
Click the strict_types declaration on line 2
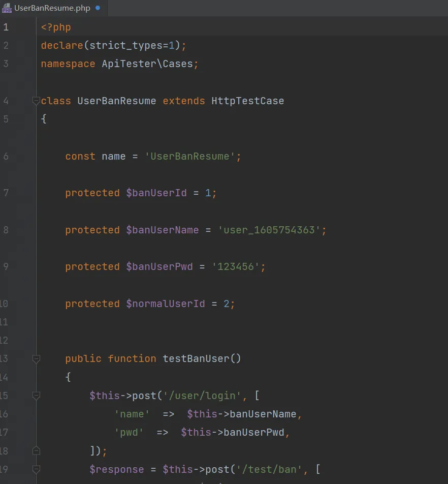(125, 46)
